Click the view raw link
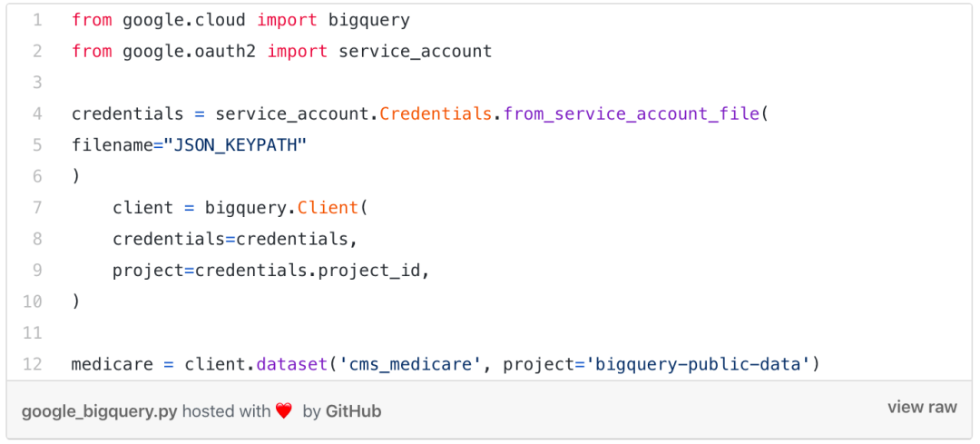The height and width of the screenshot is (444, 980). point(922,407)
